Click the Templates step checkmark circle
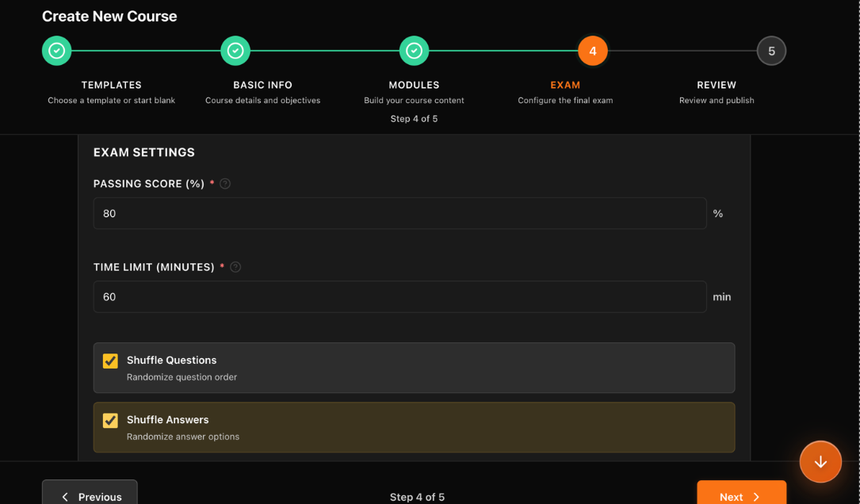860x504 pixels. (x=57, y=51)
